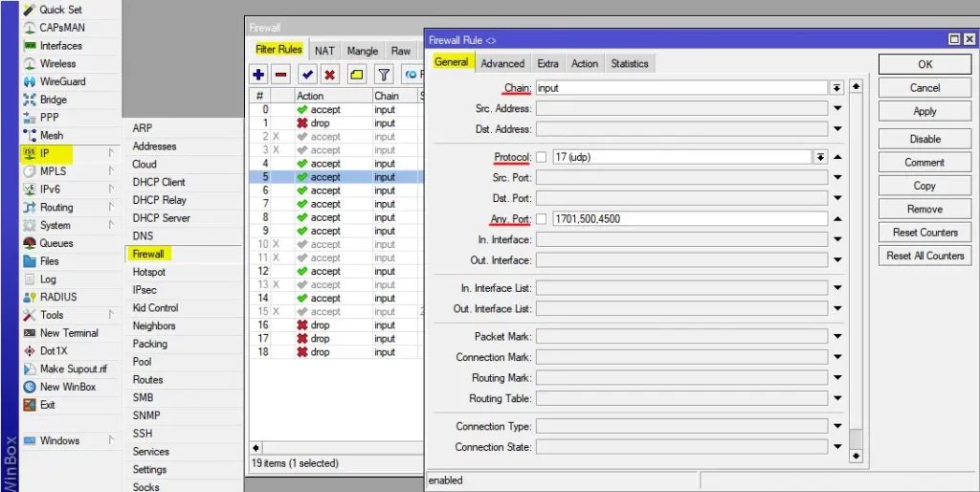The height and width of the screenshot is (492, 980).
Task: Open the Protocol dropdown list
Action: [x=820, y=158]
